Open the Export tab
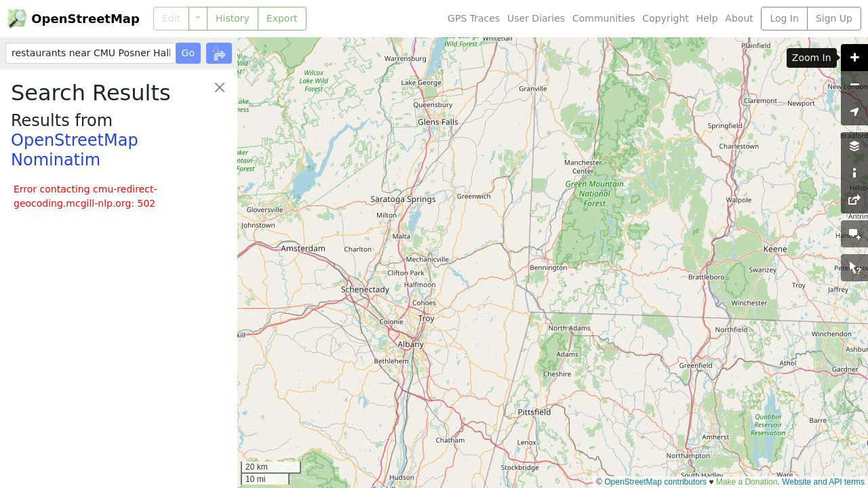This screenshot has width=868, height=488. click(281, 18)
